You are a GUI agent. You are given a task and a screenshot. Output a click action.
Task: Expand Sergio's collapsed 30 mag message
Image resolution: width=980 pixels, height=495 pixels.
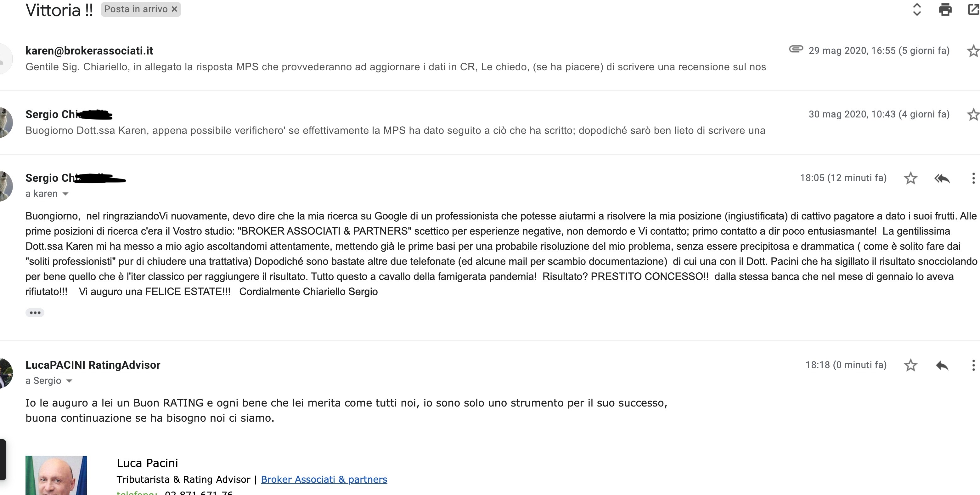(x=396, y=131)
